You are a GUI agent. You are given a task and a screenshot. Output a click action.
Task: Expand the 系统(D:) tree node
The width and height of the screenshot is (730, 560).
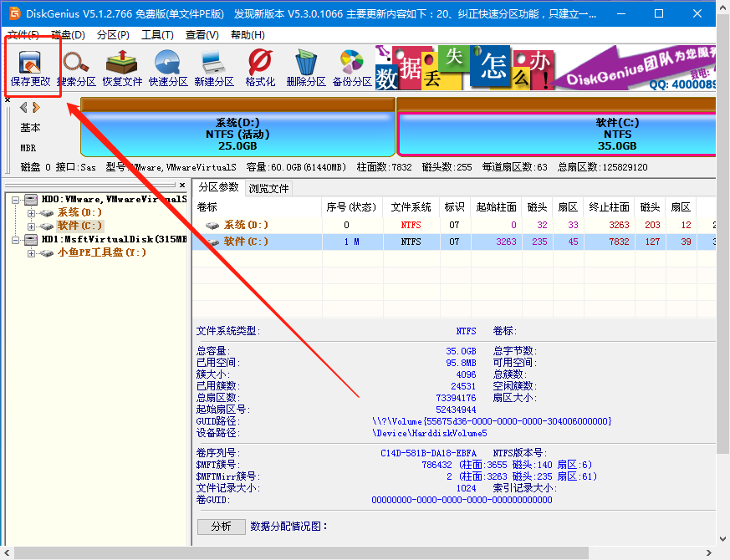pos(32,213)
